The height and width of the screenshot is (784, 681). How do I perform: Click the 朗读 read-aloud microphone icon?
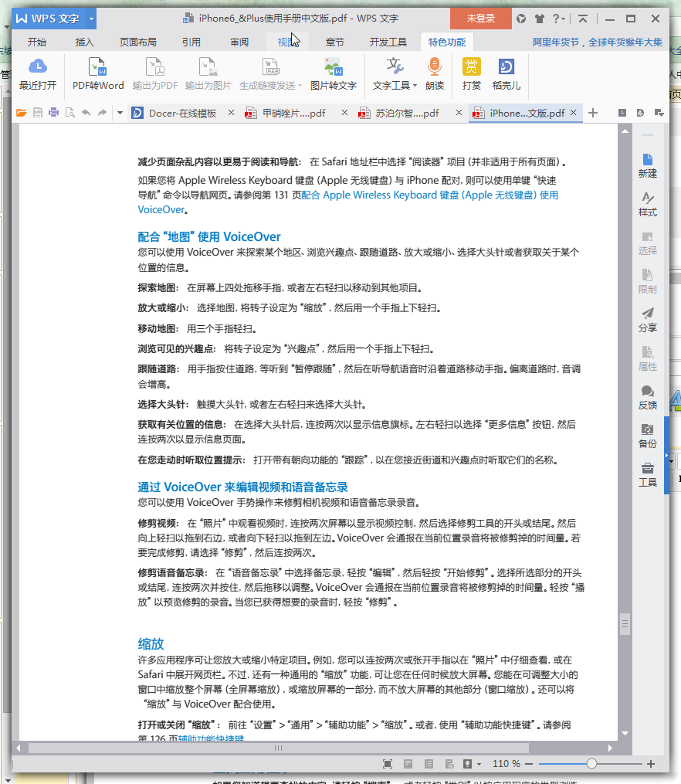pos(435,67)
